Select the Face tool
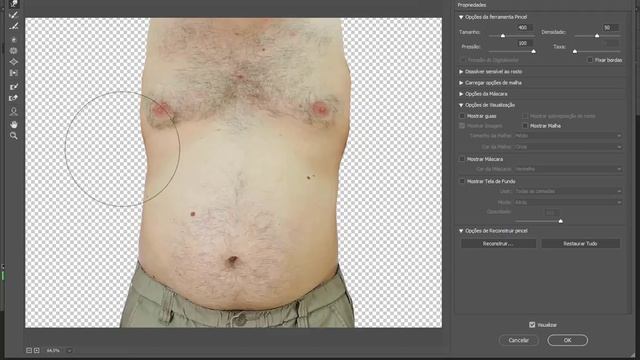Image resolution: width=640 pixels, height=360 pixels. [x=13, y=111]
